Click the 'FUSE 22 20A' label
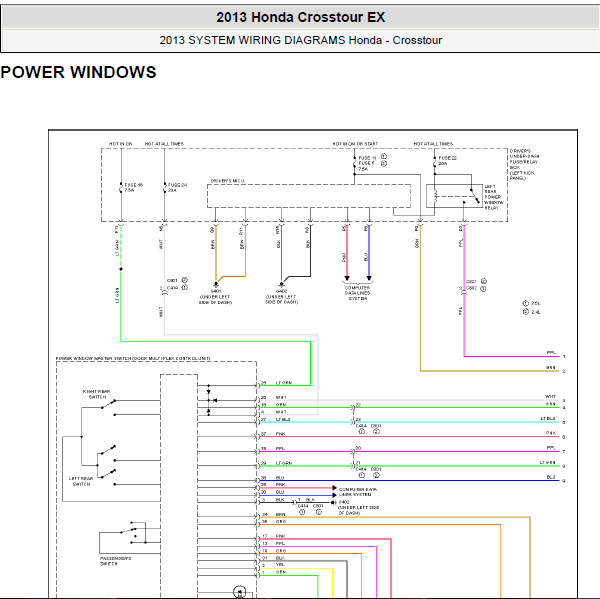 click(x=448, y=160)
